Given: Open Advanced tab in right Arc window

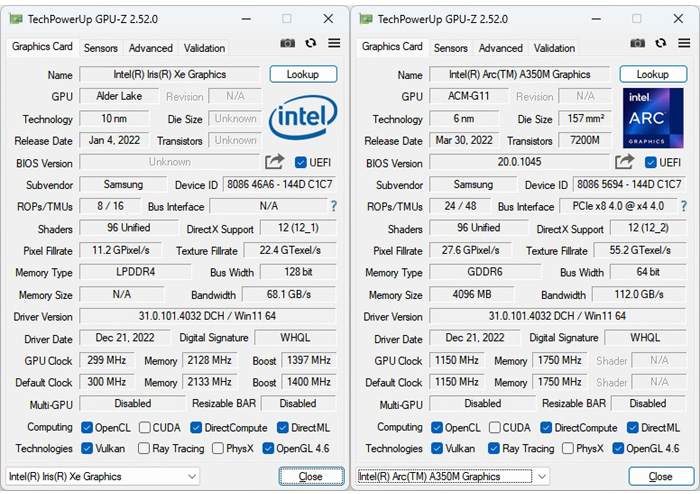Looking at the screenshot, I should click(500, 48).
